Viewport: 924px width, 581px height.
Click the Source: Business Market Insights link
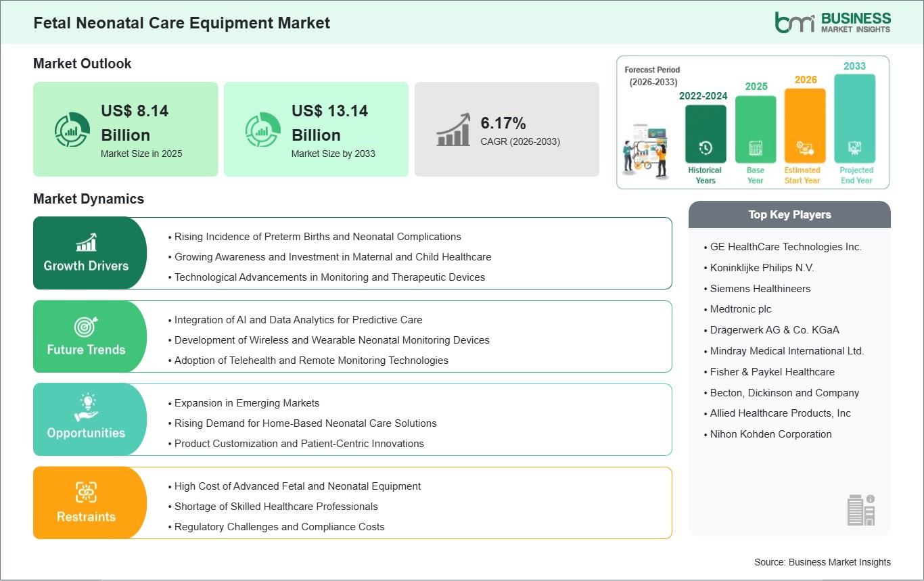point(822,562)
